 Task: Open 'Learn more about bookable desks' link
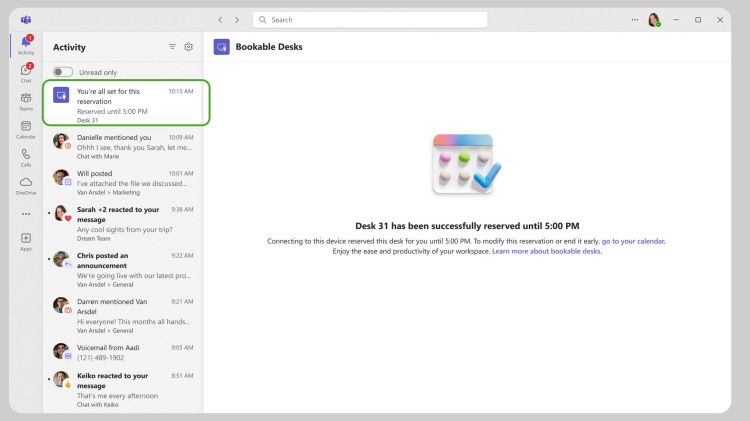click(x=546, y=251)
